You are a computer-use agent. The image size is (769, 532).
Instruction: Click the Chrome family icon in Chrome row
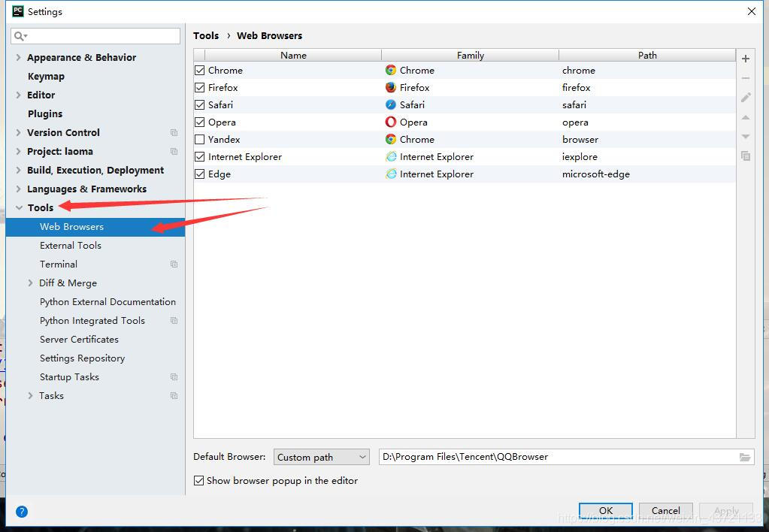390,70
